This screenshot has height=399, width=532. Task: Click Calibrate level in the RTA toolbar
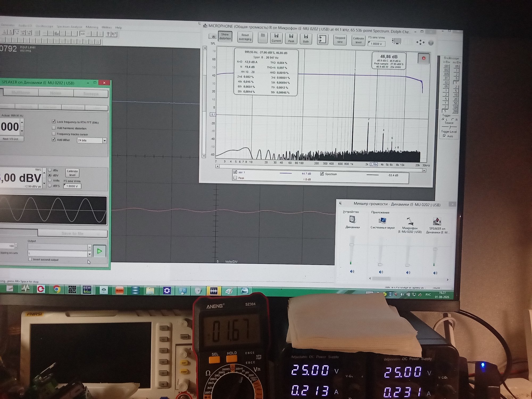358,40
